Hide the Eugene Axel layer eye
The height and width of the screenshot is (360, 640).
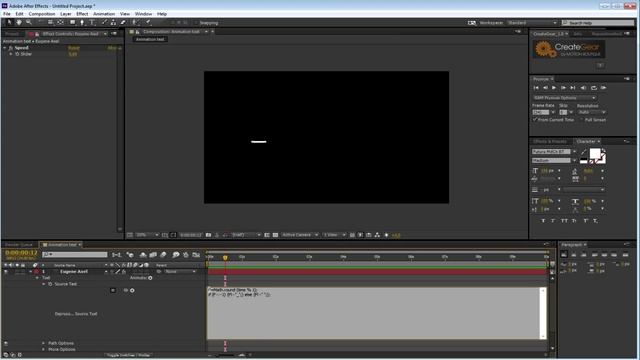[x=6, y=272]
